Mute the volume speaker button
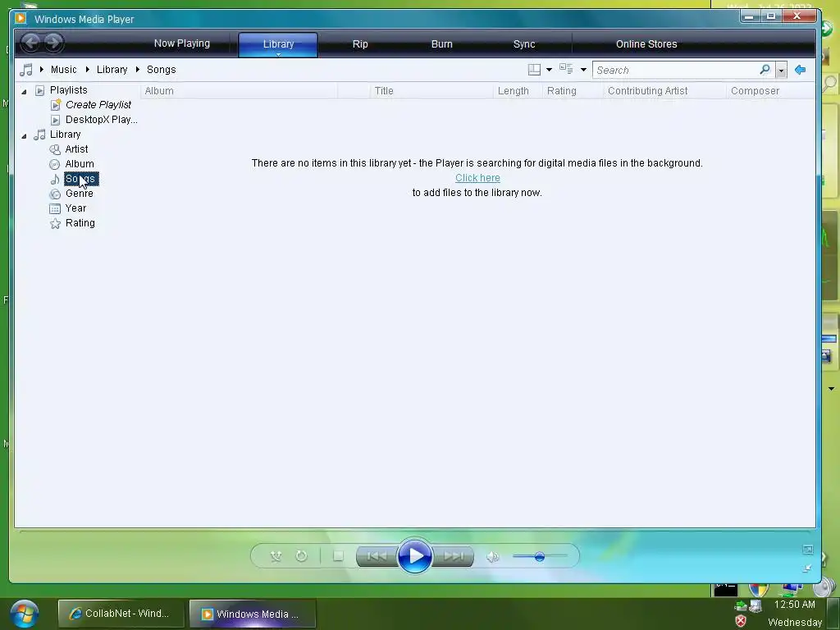840x630 pixels. (493, 557)
